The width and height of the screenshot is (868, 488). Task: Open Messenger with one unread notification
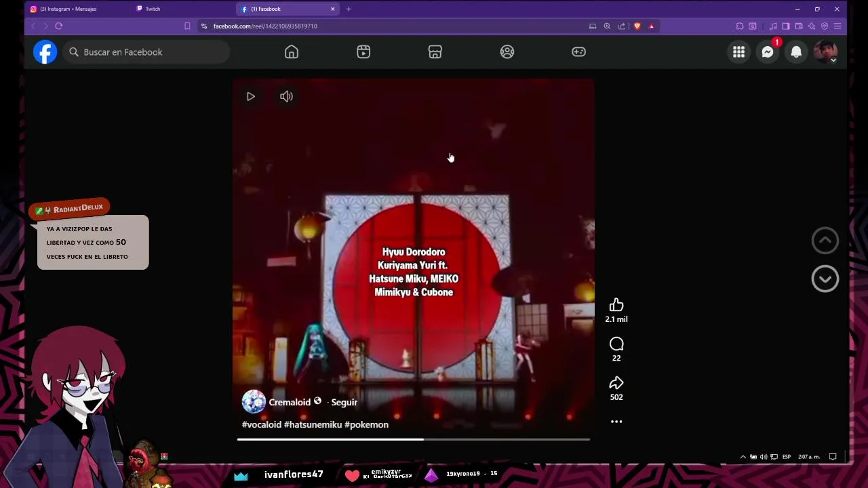768,52
